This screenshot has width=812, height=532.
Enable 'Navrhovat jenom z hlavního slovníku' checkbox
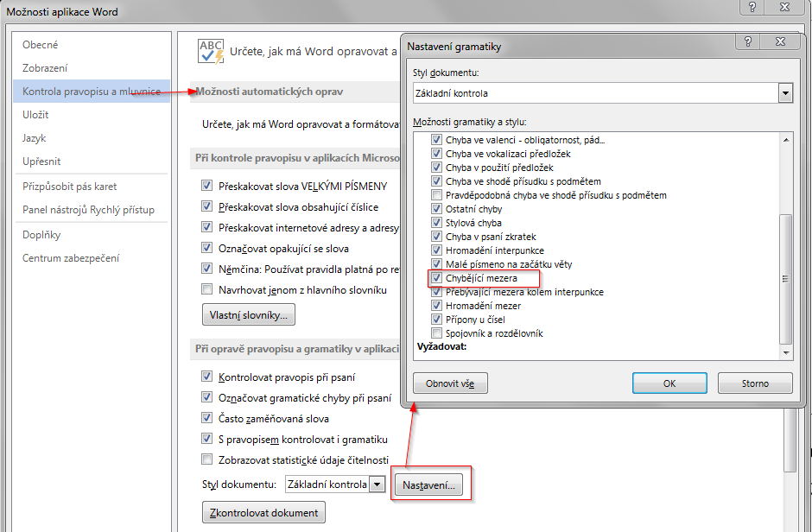click(206, 288)
